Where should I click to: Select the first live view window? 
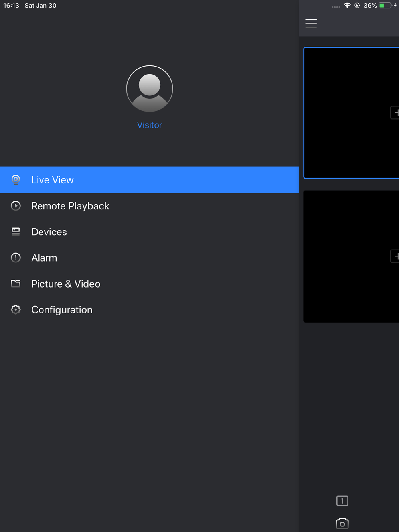pyautogui.click(x=351, y=113)
